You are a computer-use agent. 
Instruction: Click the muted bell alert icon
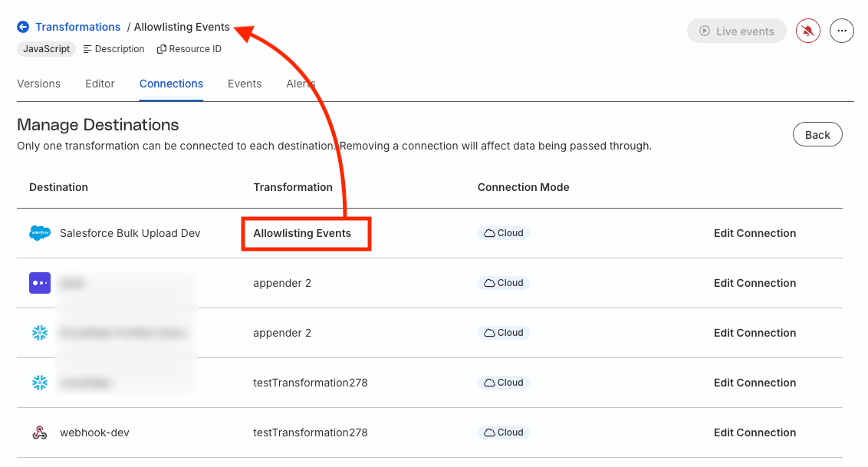coord(807,31)
